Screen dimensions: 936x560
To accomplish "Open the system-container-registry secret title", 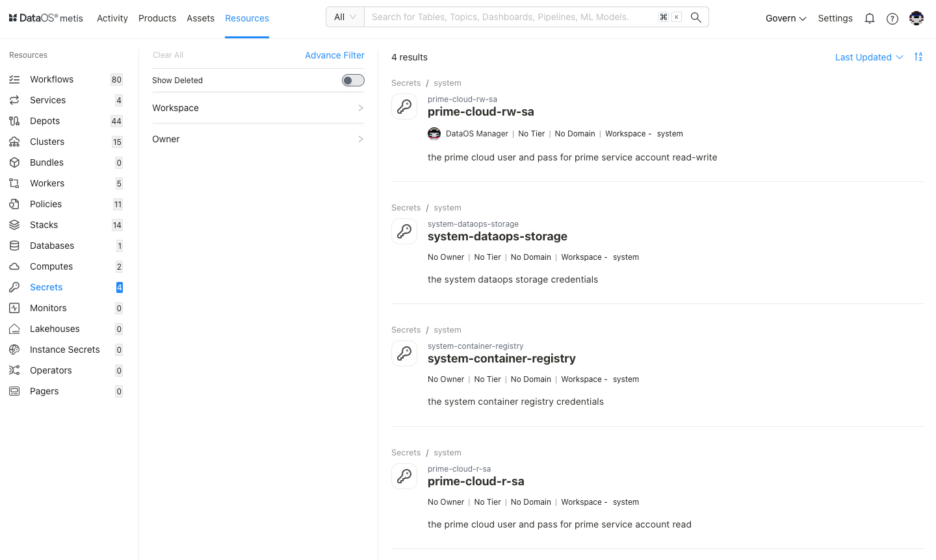I will [502, 359].
